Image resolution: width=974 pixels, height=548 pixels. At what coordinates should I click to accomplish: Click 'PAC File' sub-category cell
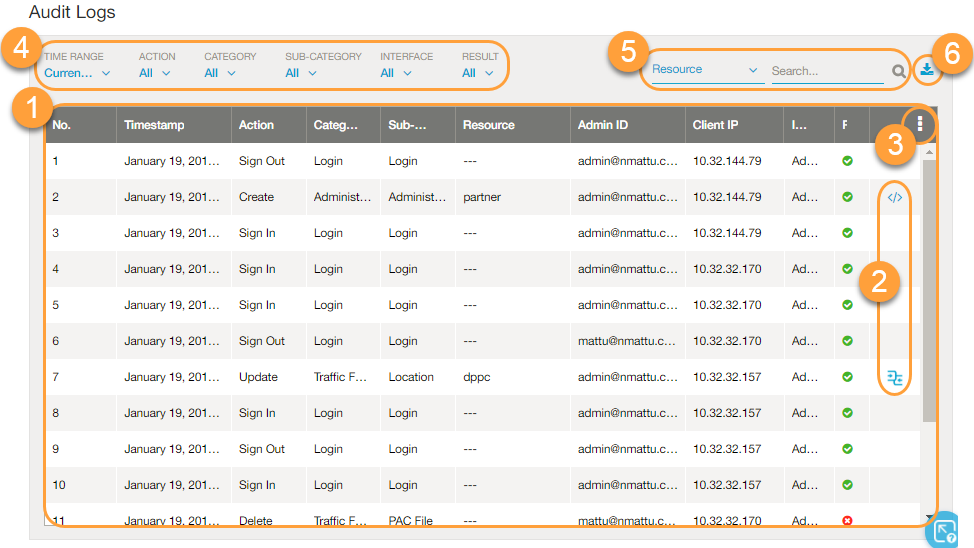point(410,521)
